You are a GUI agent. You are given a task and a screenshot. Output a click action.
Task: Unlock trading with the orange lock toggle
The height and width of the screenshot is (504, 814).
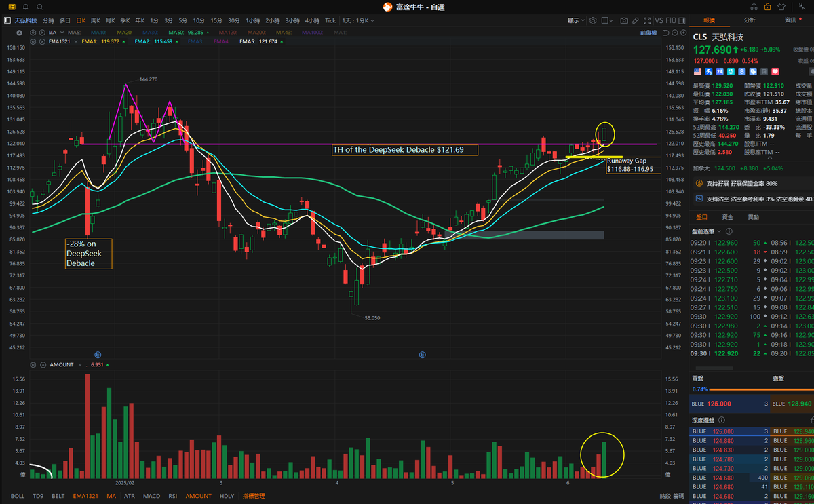[x=767, y=7]
